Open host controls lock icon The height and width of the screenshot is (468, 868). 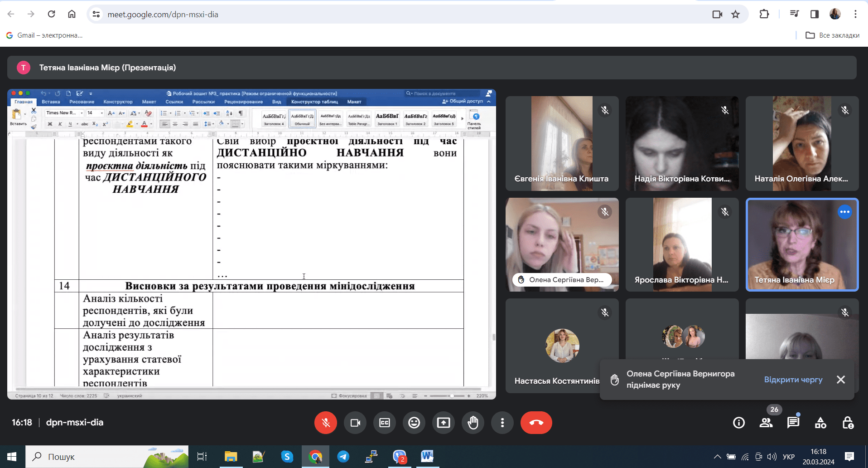(x=848, y=423)
